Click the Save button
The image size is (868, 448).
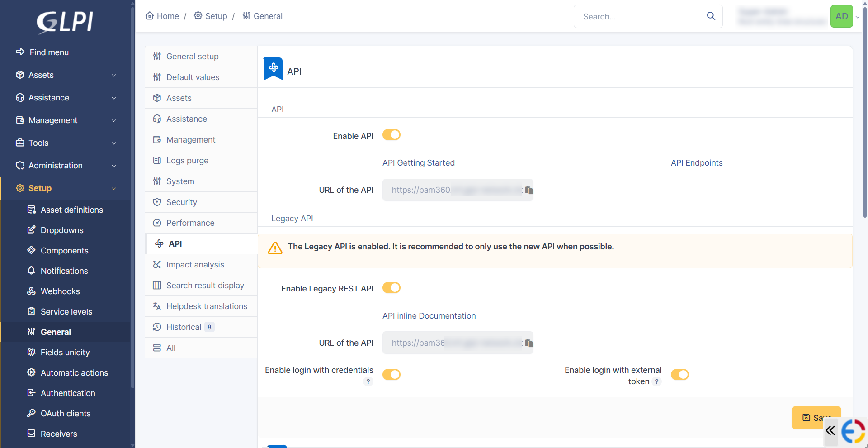(x=816, y=417)
